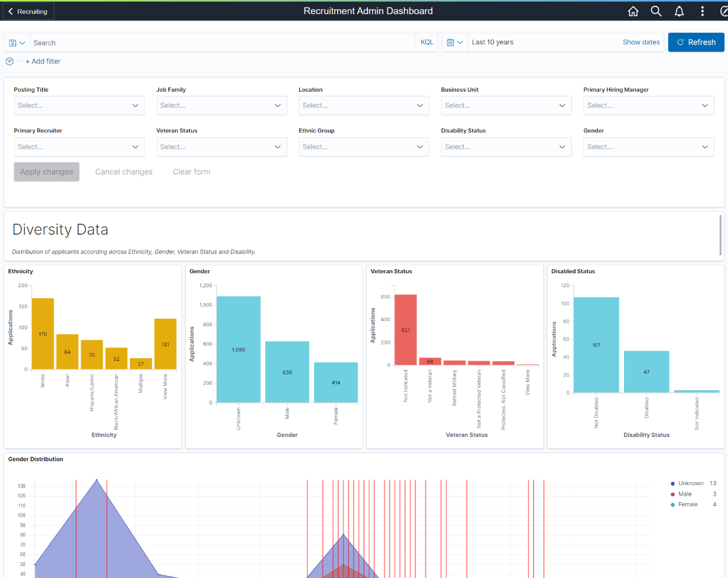Switch to KQL query mode
This screenshot has width=728, height=578.
point(427,42)
